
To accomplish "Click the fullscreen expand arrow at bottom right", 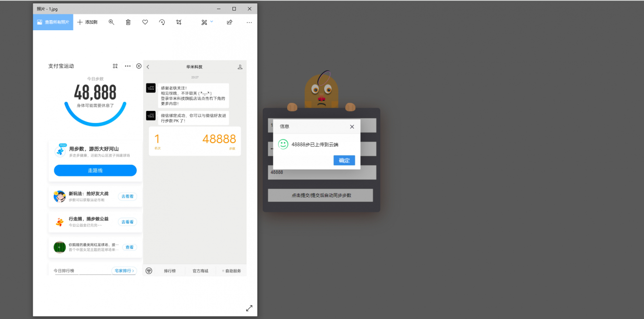I will 249,308.
